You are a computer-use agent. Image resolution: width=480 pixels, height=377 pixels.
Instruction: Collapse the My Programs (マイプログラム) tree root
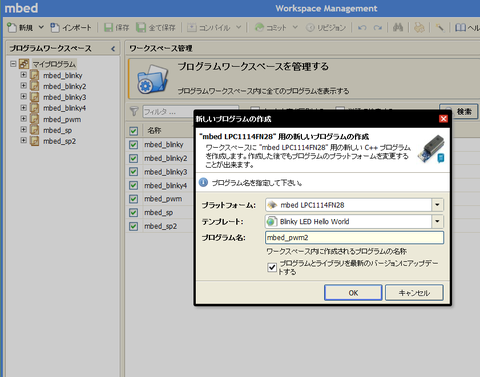[13, 64]
